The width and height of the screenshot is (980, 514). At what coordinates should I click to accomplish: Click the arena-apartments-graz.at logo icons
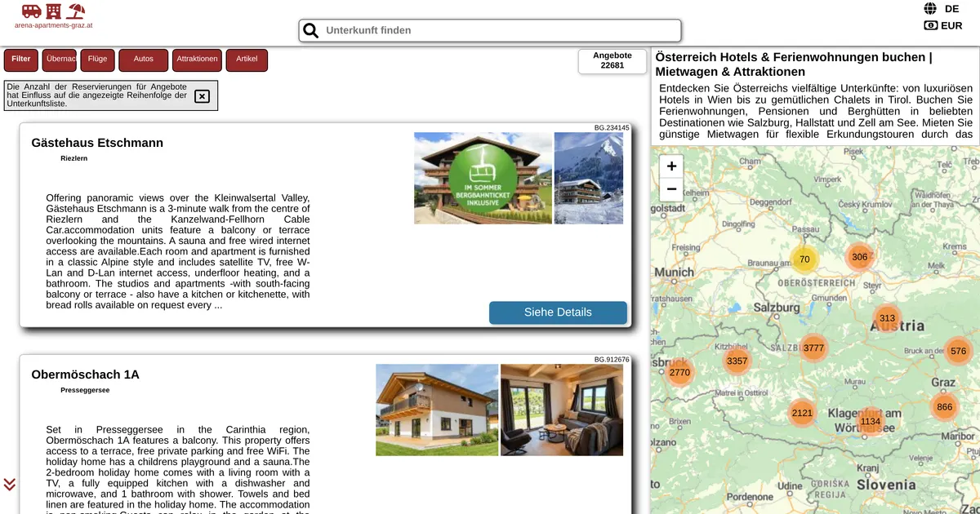point(53,11)
